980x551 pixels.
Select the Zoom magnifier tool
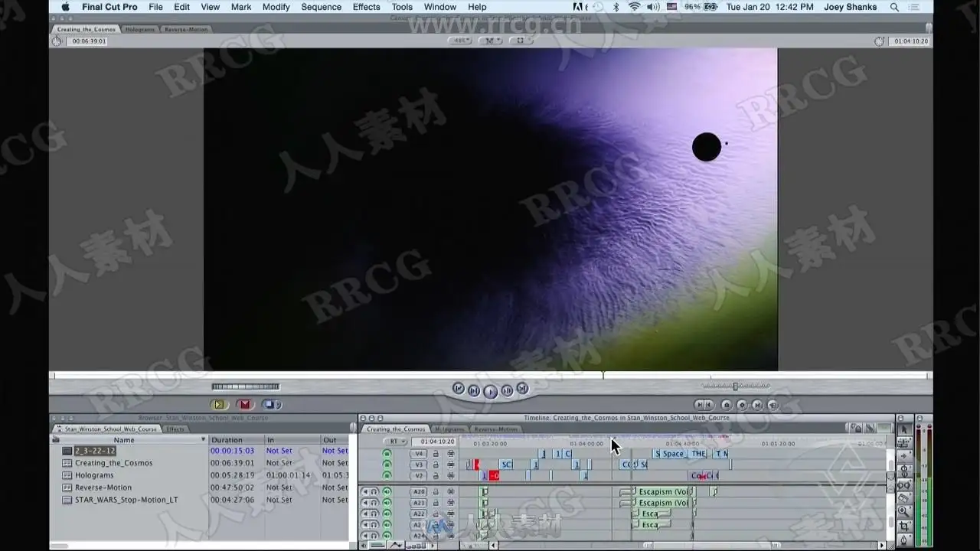903,512
